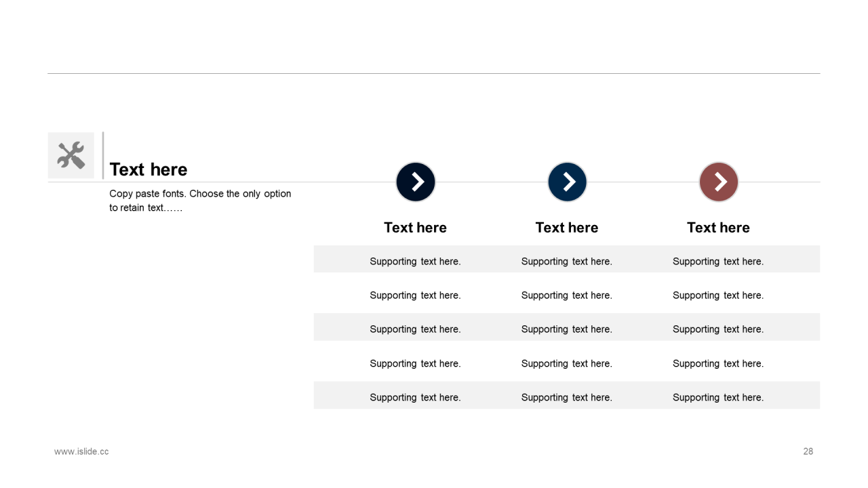
Task: Select first-row supporting text in the middle column
Action: tap(567, 262)
